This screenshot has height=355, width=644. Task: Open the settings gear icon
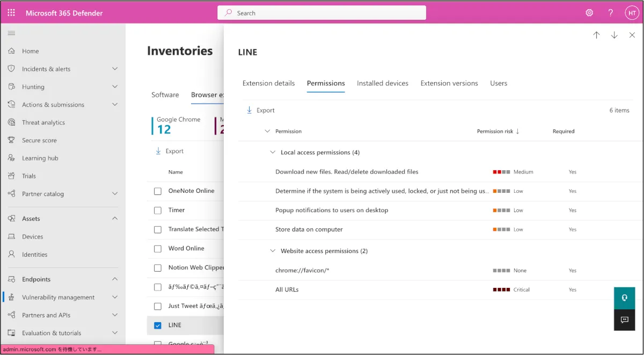(x=589, y=13)
